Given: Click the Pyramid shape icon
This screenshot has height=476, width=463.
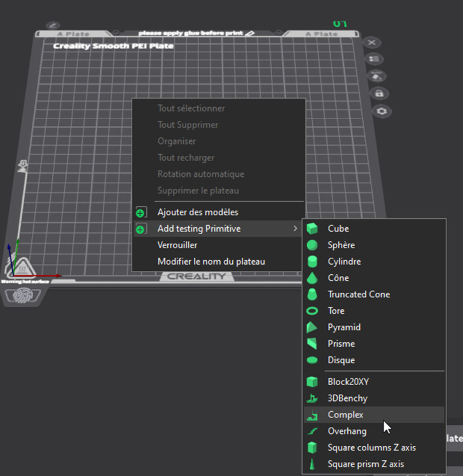Looking at the screenshot, I should 312,327.
